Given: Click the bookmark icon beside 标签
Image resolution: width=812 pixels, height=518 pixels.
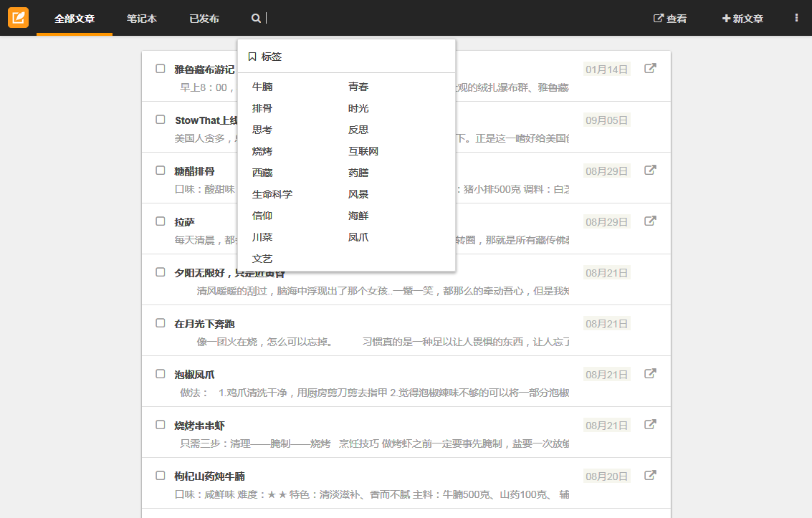Looking at the screenshot, I should tap(252, 57).
